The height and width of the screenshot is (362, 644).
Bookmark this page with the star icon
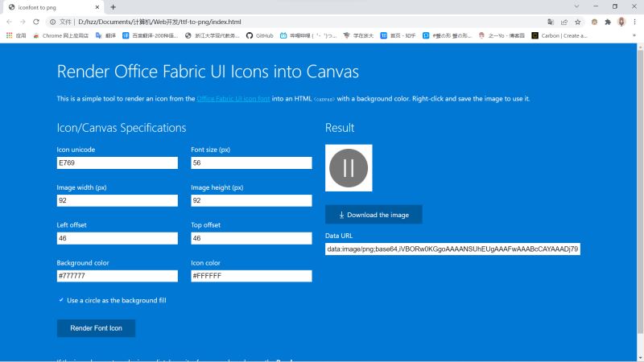[577, 22]
